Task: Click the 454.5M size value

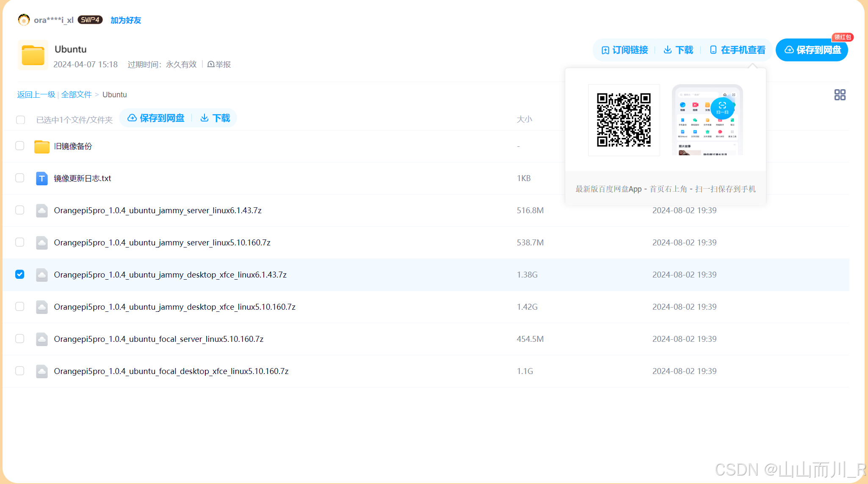Action: (x=530, y=339)
